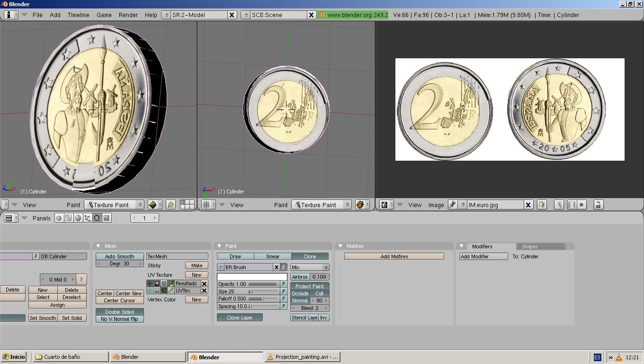The image size is (644, 364).
Task: Open VLC Projection_painting.avi in taskbar
Action: coord(303,357)
